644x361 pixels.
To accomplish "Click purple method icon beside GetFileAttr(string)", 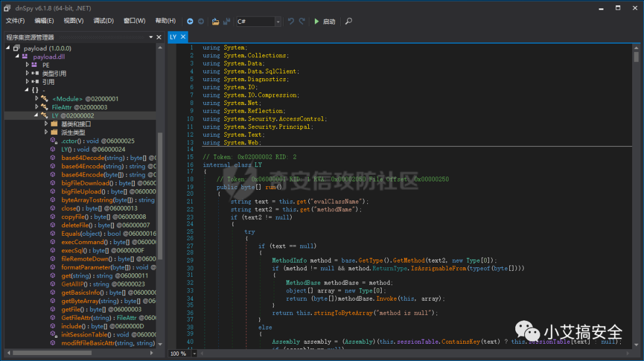I will point(53,318).
